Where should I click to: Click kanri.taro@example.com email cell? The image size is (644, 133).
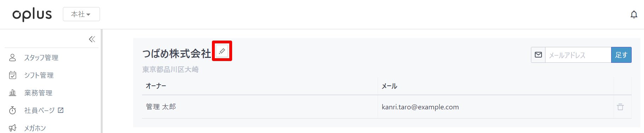pos(420,107)
